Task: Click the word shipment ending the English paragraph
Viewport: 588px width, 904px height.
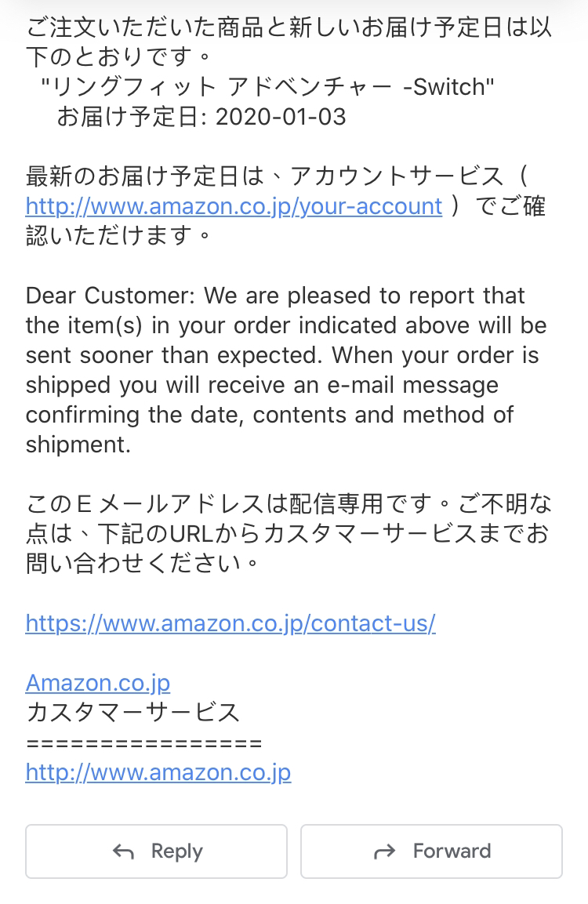Action: [x=78, y=445]
